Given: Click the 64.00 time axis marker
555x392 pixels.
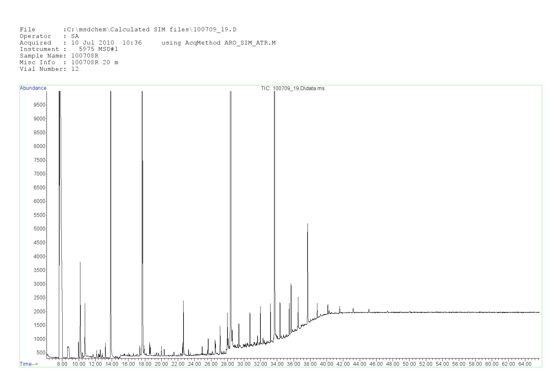Looking at the screenshot, I should coord(525,364).
